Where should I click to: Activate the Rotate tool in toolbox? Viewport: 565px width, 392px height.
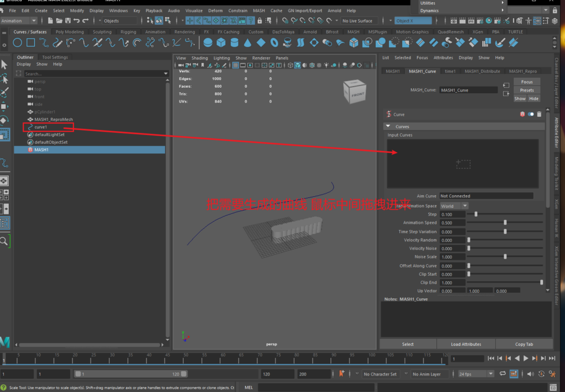[x=4, y=120]
